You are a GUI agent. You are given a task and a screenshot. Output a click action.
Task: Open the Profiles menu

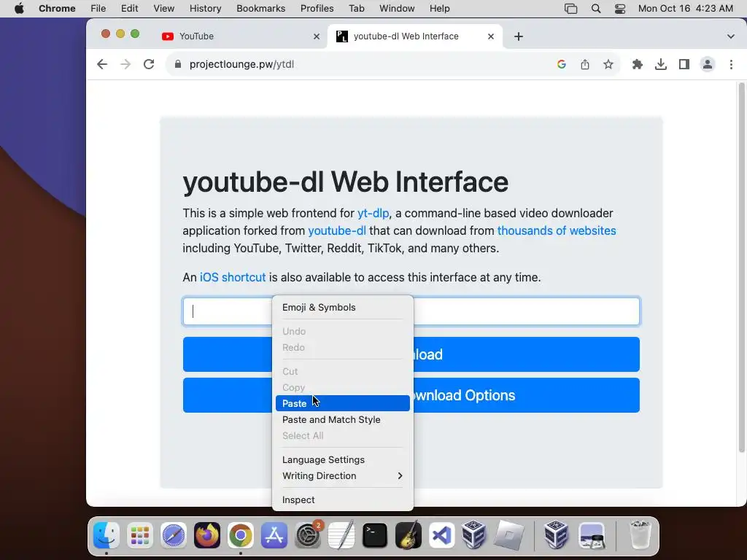click(317, 9)
